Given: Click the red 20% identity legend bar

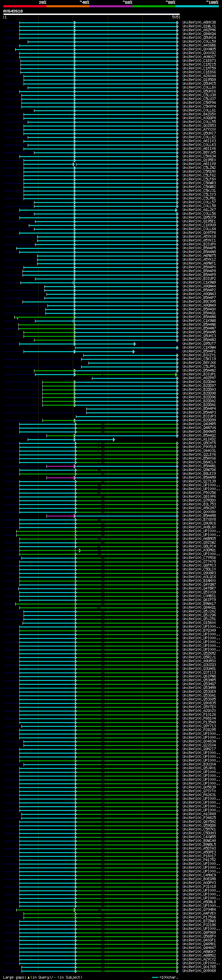Looking at the screenshot, I should pos(25,6).
